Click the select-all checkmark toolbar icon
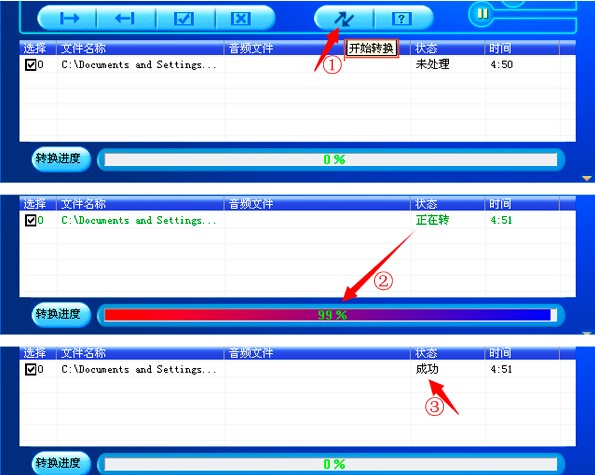The height and width of the screenshot is (475, 595). (x=184, y=18)
